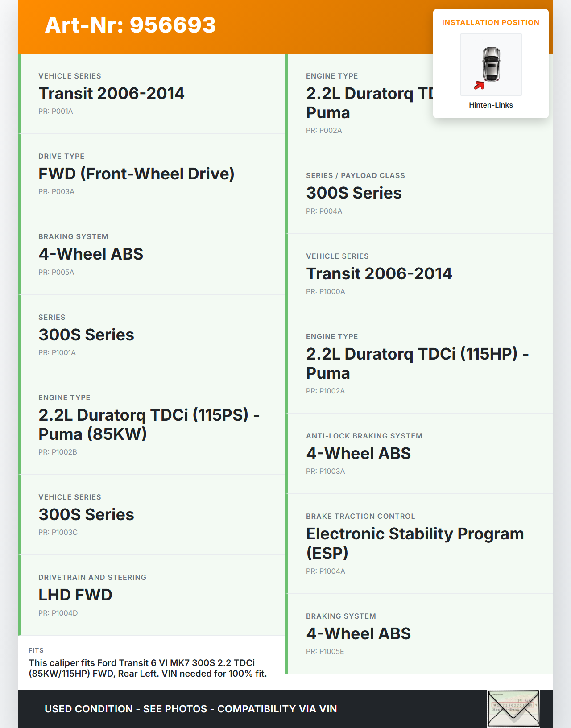Click the PR: P1003C code

coord(58,533)
